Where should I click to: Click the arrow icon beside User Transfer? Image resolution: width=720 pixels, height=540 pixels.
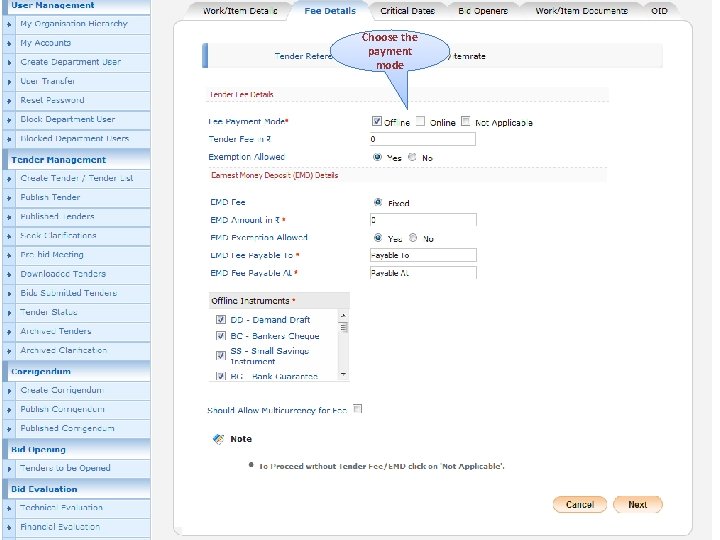pos(9,82)
